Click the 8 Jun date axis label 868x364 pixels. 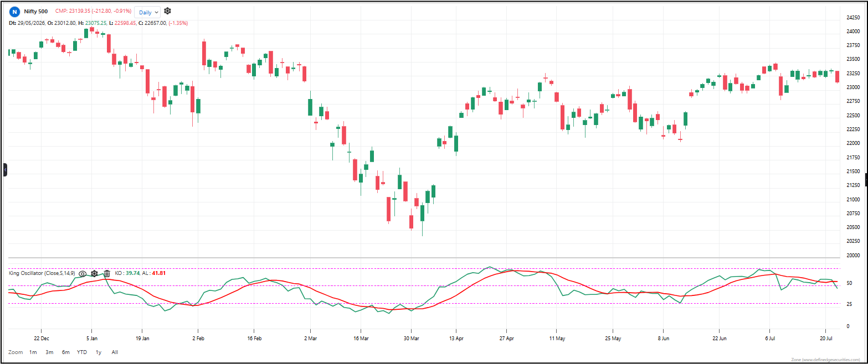pyautogui.click(x=664, y=337)
